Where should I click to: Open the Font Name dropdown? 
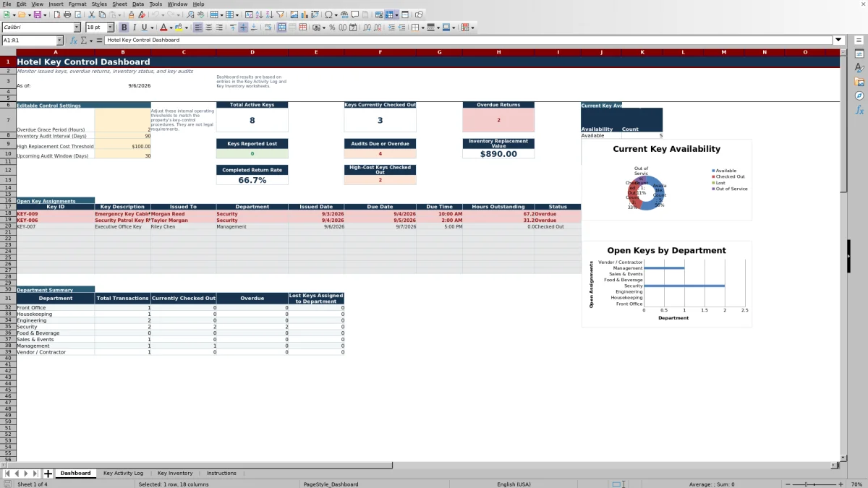pos(77,27)
